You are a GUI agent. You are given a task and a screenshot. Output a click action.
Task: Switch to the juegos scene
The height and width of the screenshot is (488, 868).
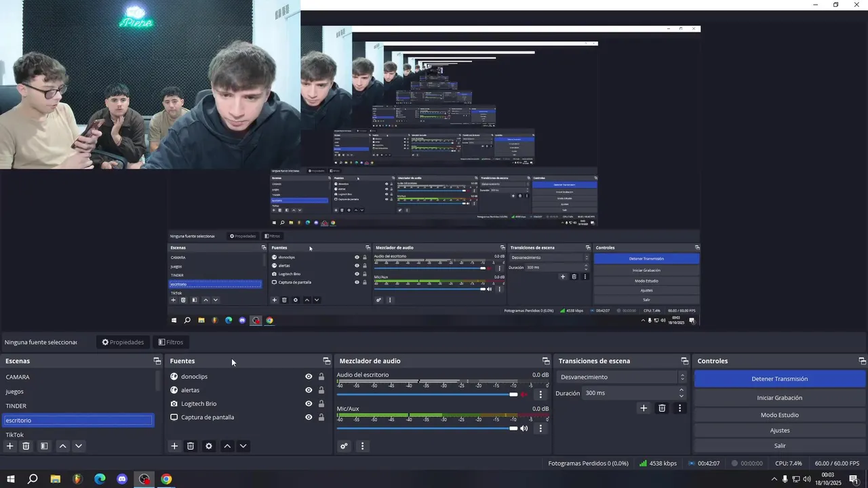coord(78,392)
